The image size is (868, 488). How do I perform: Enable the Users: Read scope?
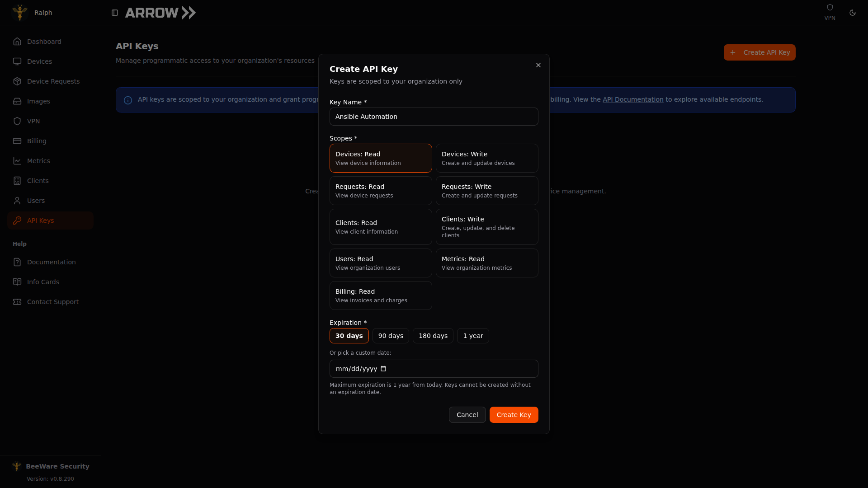[x=381, y=263]
